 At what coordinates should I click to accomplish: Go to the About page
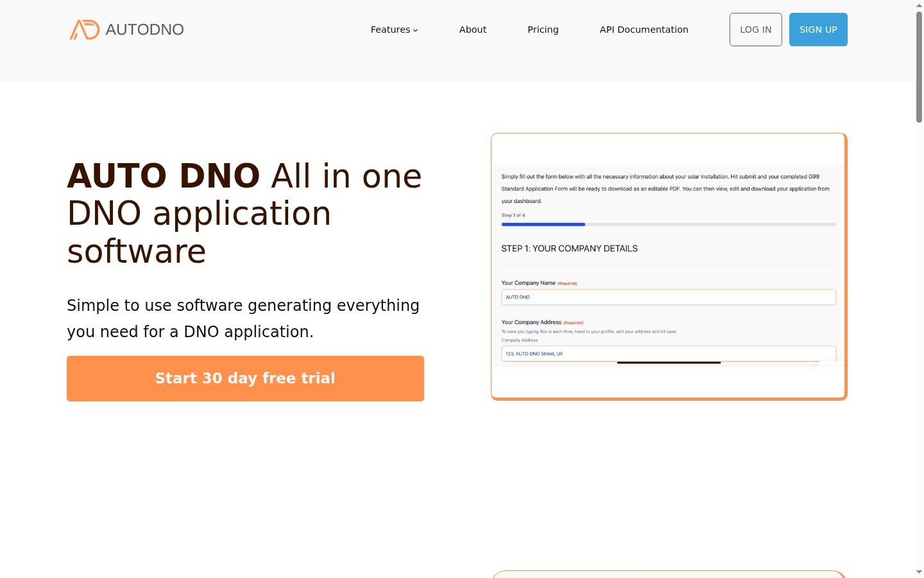[x=473, y=30]
